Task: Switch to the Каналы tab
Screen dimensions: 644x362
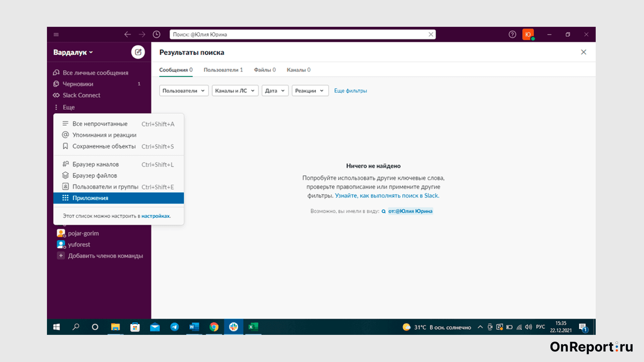Action: pos(299,70)
